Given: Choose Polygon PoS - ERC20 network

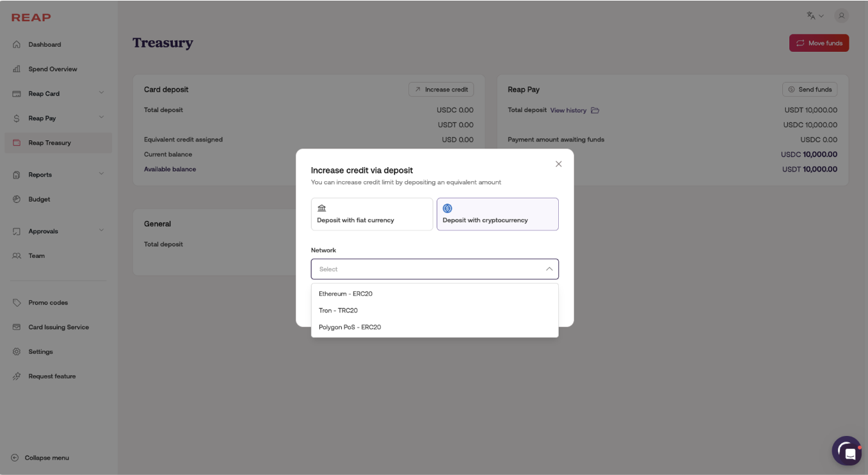Looking at the screenshot, I should [x=350, y=327].
